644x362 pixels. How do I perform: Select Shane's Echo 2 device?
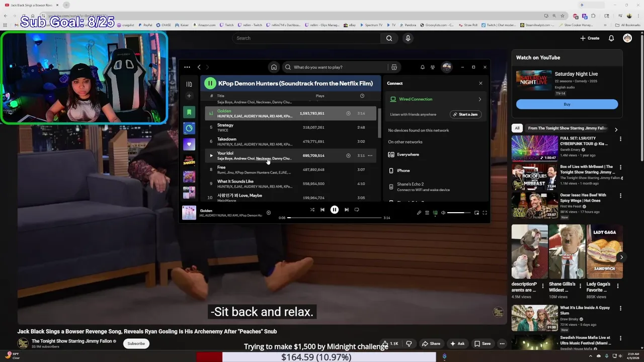pos(436,187)
